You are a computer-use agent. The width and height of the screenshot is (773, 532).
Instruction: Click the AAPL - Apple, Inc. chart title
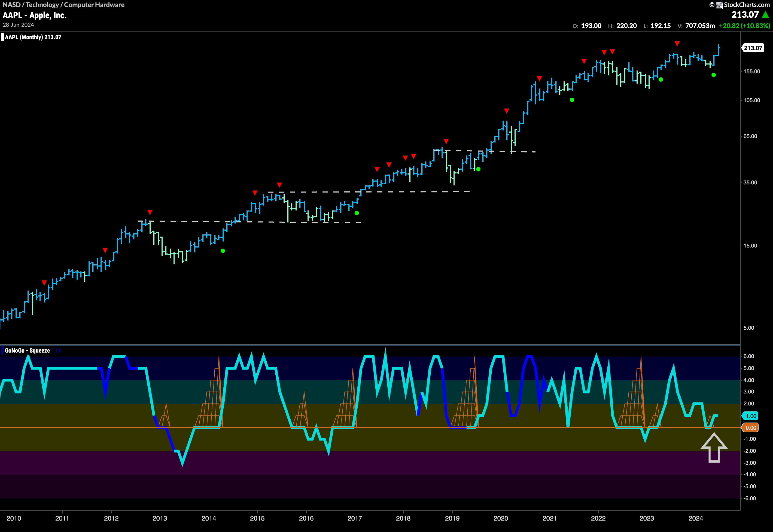(x=35, y=15)
